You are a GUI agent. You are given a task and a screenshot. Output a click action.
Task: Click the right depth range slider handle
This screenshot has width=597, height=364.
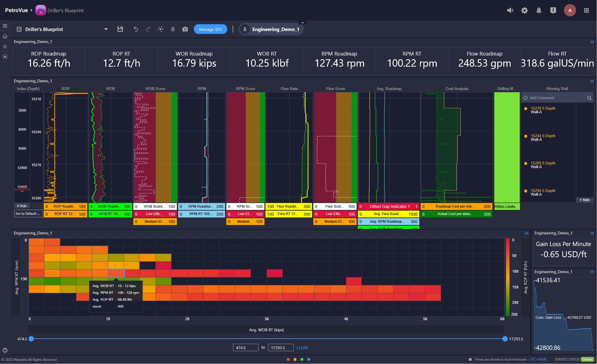pos(505,339)
